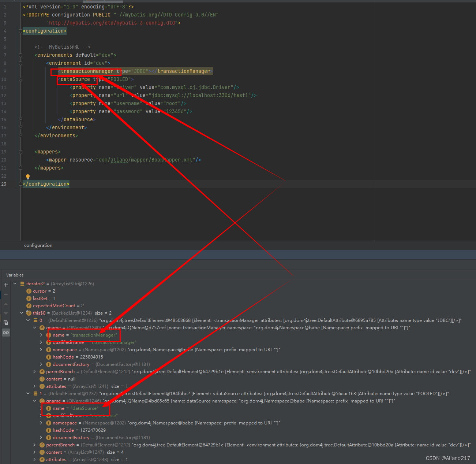
Task: Collapse element 0 DefaultElement@1236
Action: (28, 320)
